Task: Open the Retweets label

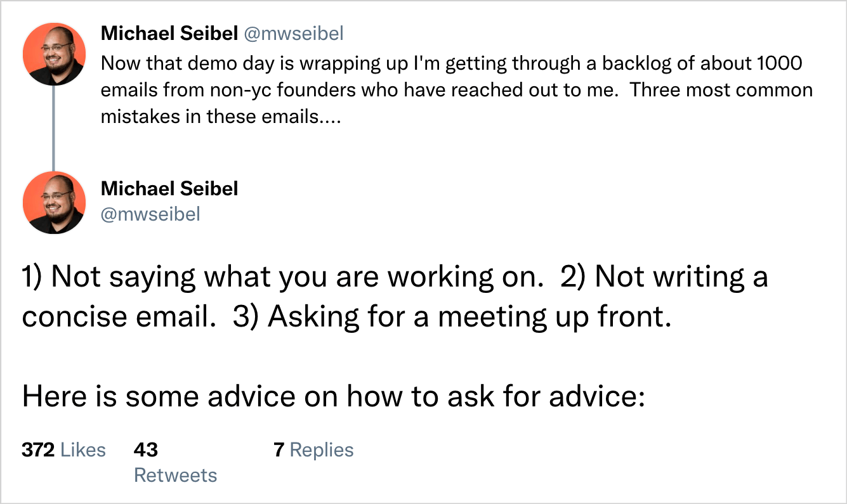Action: (175, 475)
